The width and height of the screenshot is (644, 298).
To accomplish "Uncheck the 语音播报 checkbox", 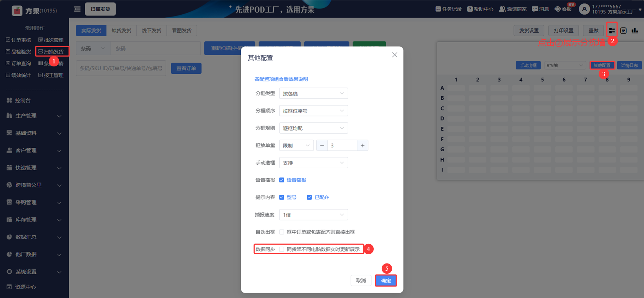I will click(x=281, y=180).
